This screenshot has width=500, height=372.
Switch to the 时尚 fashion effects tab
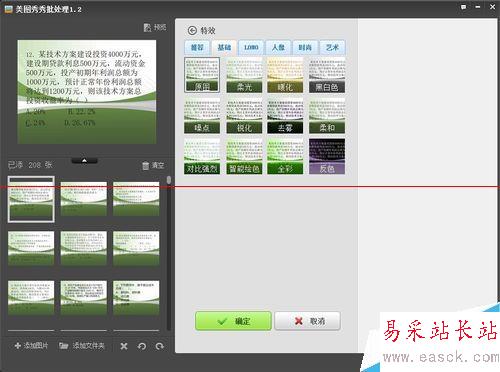pyautogui.click(x=305, y=47)
